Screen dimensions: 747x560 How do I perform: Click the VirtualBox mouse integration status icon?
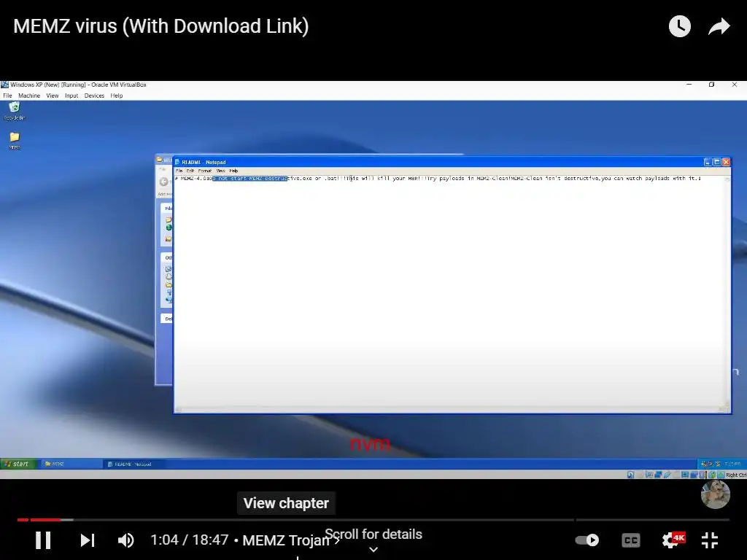712,475
